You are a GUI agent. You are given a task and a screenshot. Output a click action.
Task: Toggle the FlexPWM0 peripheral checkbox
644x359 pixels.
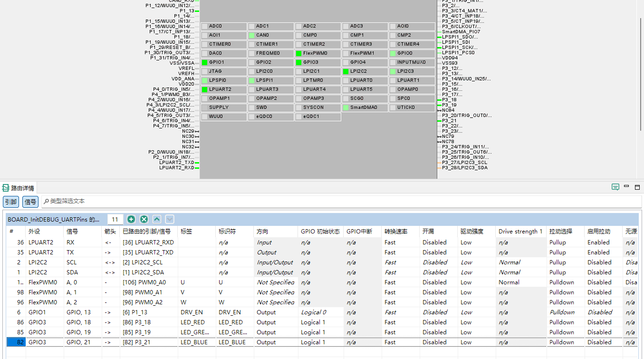pos(299,53)
